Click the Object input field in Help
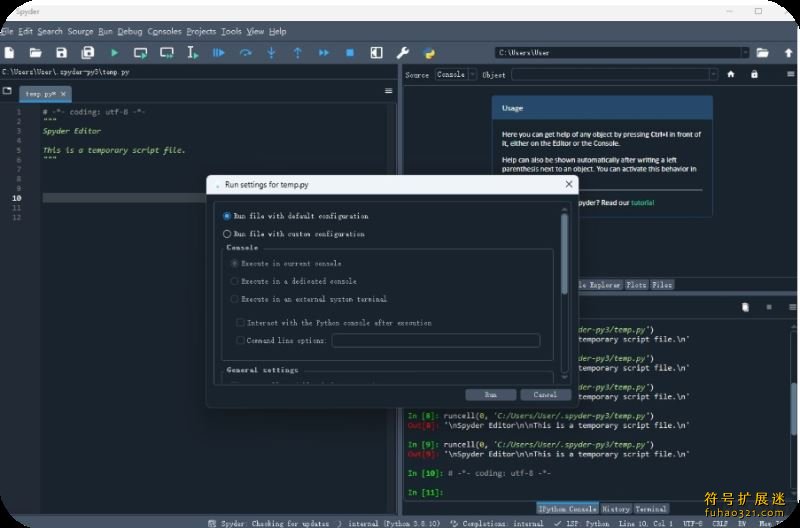800x528 pixels. click(610, 74)
